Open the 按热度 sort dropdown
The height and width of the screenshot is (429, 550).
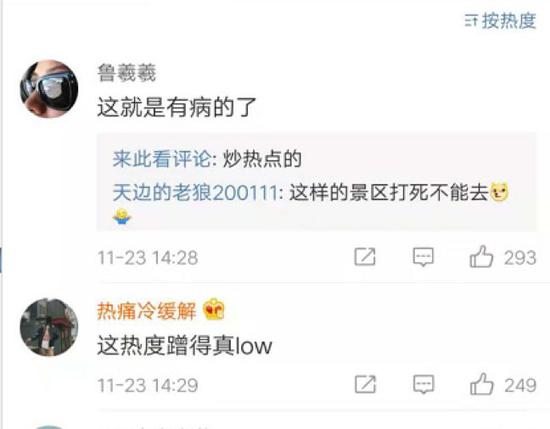(501, 21)
